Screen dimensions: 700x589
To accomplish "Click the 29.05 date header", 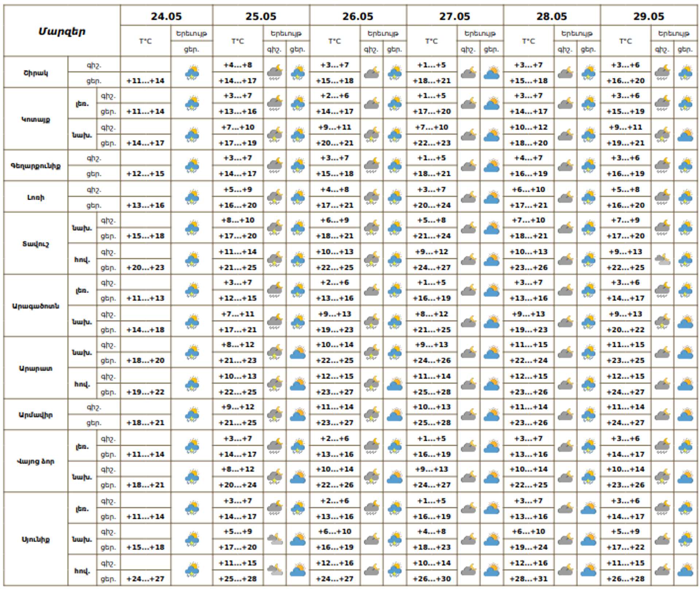I will 649,16.
